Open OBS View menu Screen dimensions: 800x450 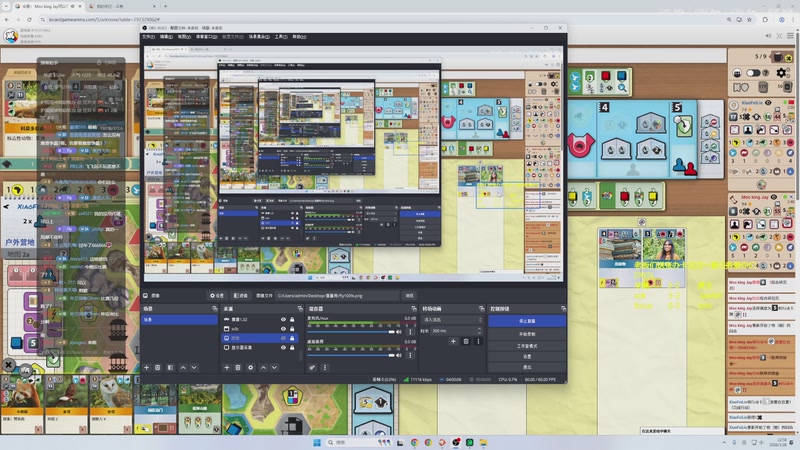(x=184, y=37)
